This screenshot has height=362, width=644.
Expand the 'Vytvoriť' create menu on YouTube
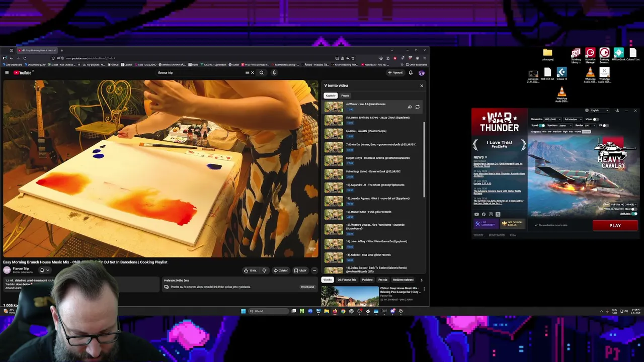point(395,73)
